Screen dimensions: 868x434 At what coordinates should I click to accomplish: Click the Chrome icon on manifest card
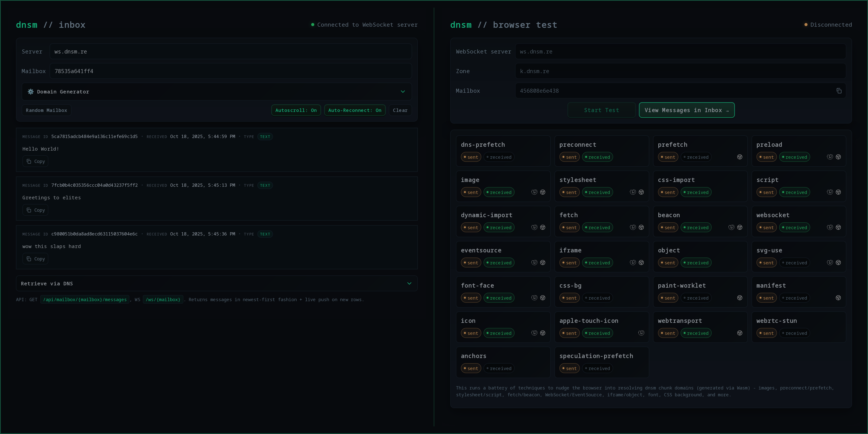[838, 298]
